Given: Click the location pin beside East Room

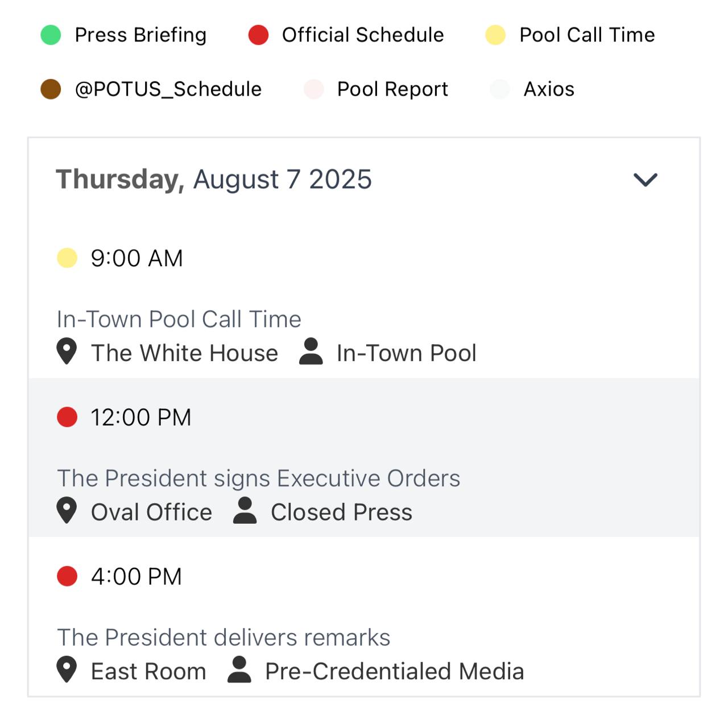Looking at the screenshot, I should pos(67,670).
